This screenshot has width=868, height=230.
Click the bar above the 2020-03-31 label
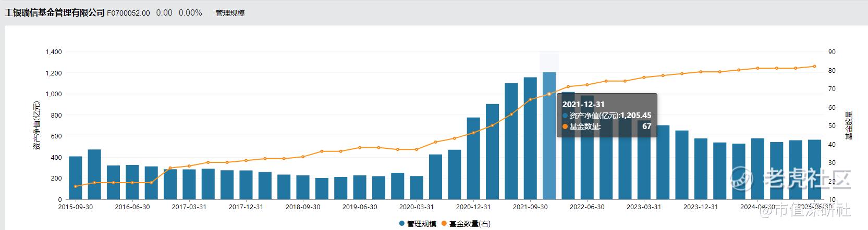point(417,188)
